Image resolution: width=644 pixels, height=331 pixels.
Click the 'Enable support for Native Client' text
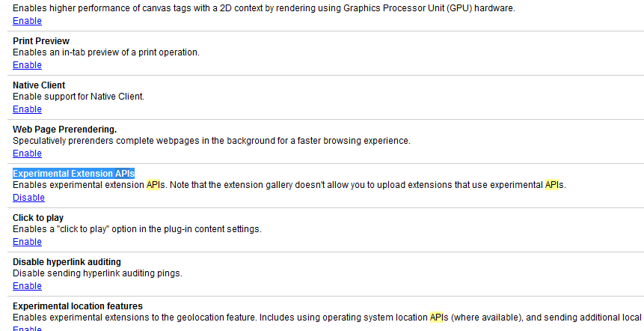click(x=78, y=97)
